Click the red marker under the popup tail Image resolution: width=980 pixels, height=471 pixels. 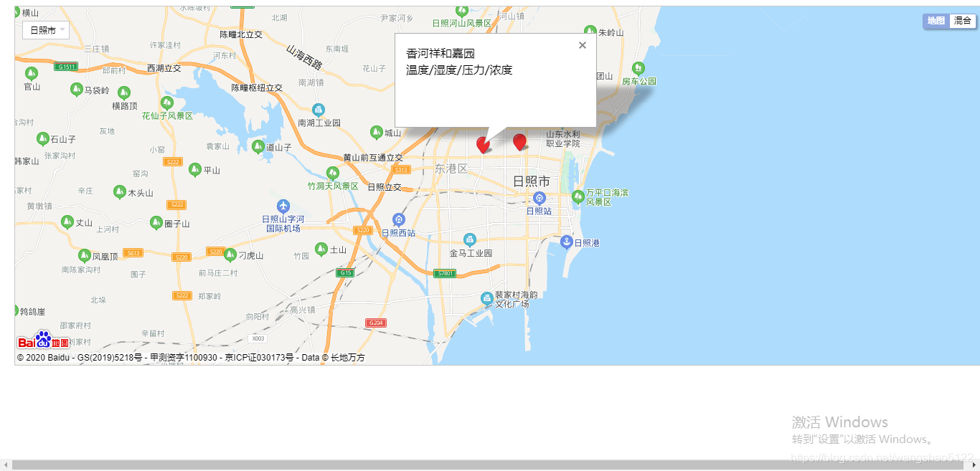(483, 145)
